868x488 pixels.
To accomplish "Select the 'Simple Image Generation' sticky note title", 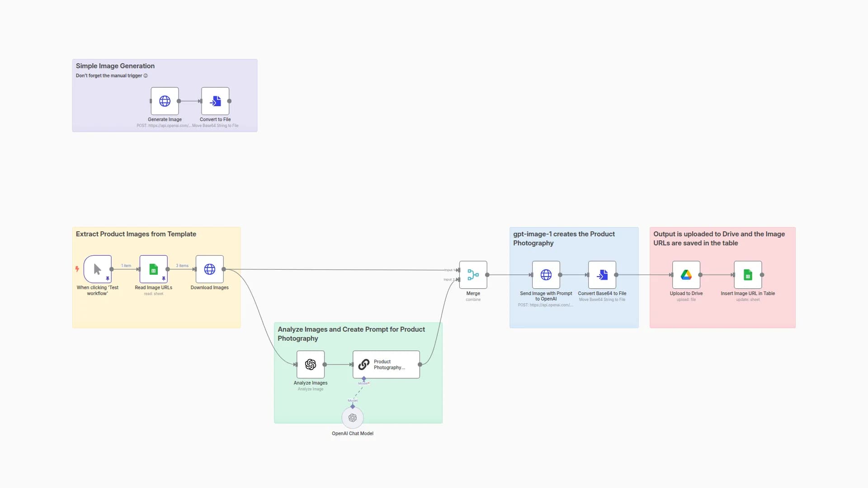I will pyautogui.click(x=115, y=66).
